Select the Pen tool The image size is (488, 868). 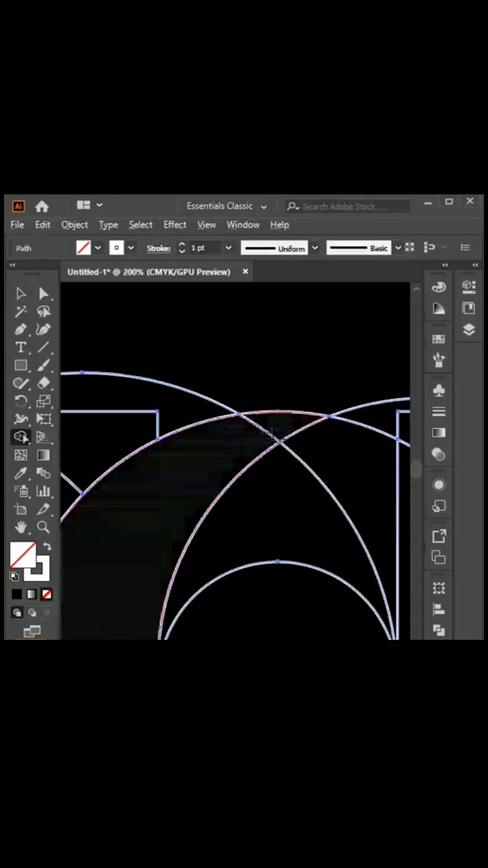20,330
